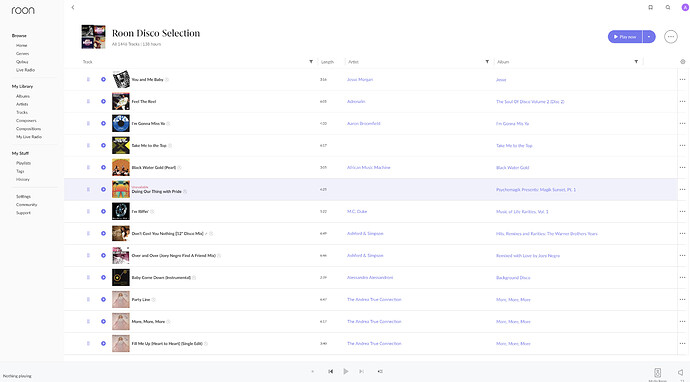Open Album column filter funnel
Viewport: 690px width, 382px height.
pyautogui.click(x=636, y=62)
